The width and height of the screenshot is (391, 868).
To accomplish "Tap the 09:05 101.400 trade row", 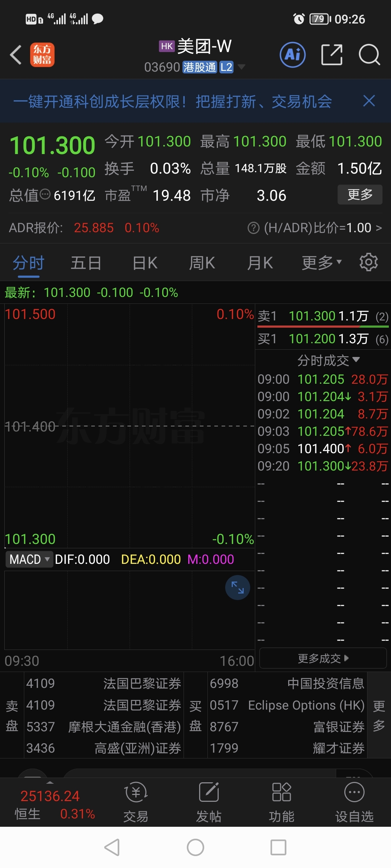I will [x=323, y=448].
